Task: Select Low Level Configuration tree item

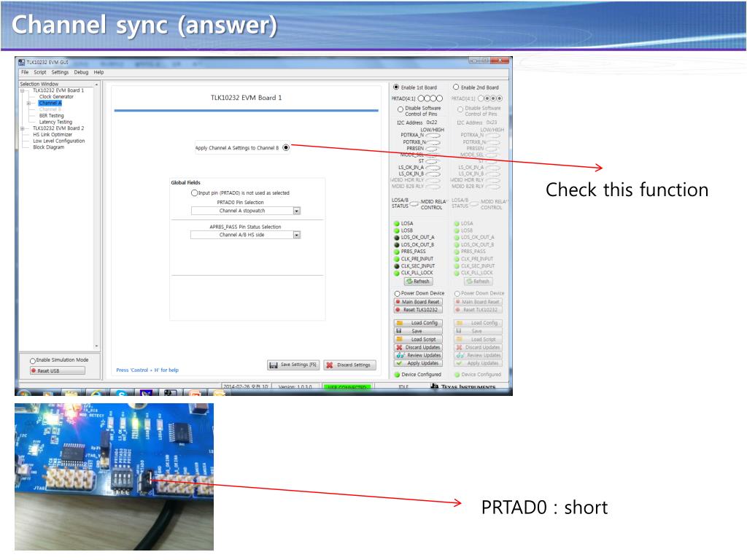Action: coord(58,141)
